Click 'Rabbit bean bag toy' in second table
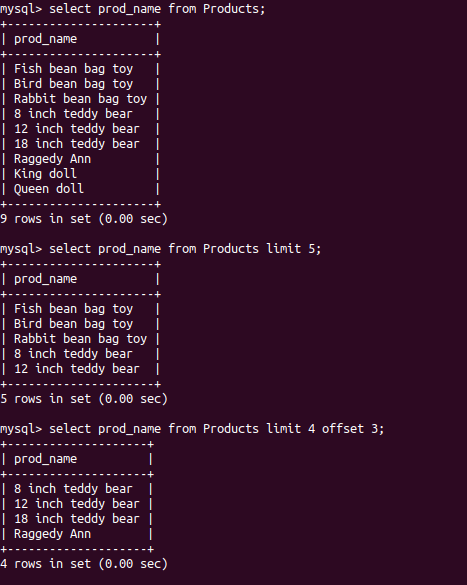 pos(81,339)
